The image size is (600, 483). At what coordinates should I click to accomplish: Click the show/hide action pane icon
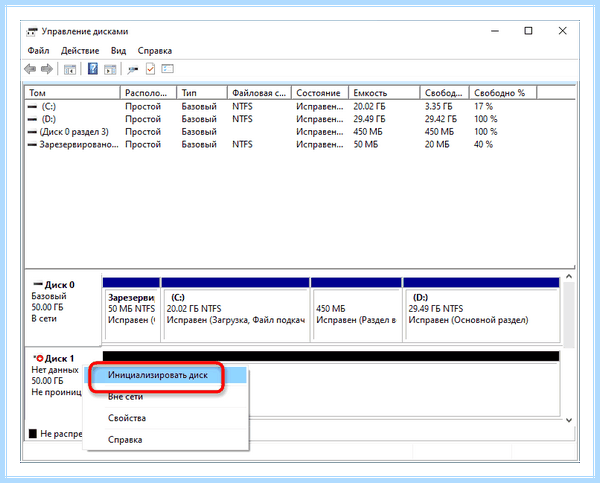110,70
